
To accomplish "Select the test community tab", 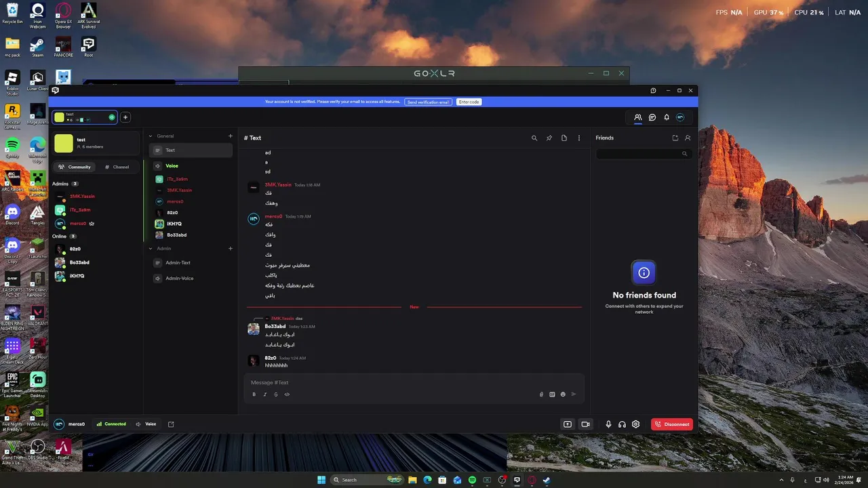I will tap(85, 117).
